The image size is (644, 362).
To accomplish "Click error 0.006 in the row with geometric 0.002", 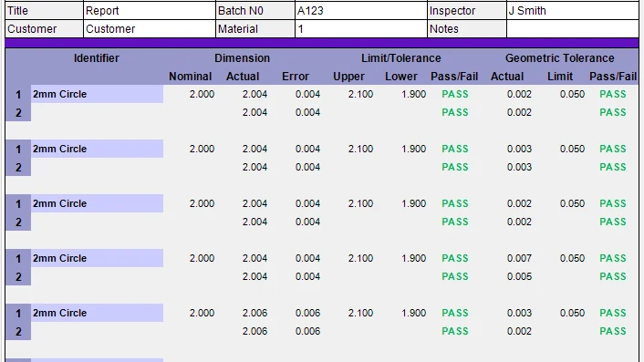I will coord(307,331).
